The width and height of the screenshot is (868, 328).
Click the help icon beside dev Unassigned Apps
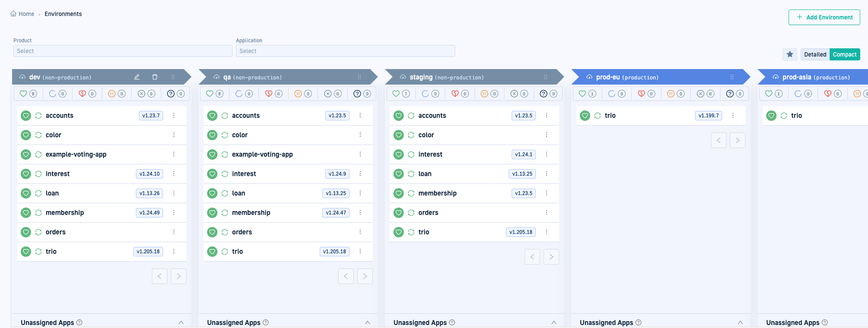click(79, 322)
